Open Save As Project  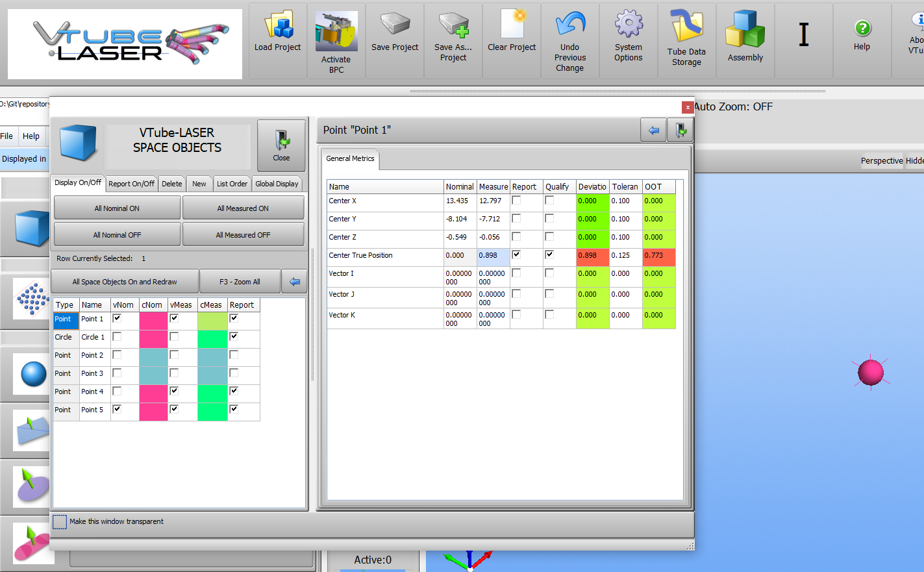pos(453,27)
